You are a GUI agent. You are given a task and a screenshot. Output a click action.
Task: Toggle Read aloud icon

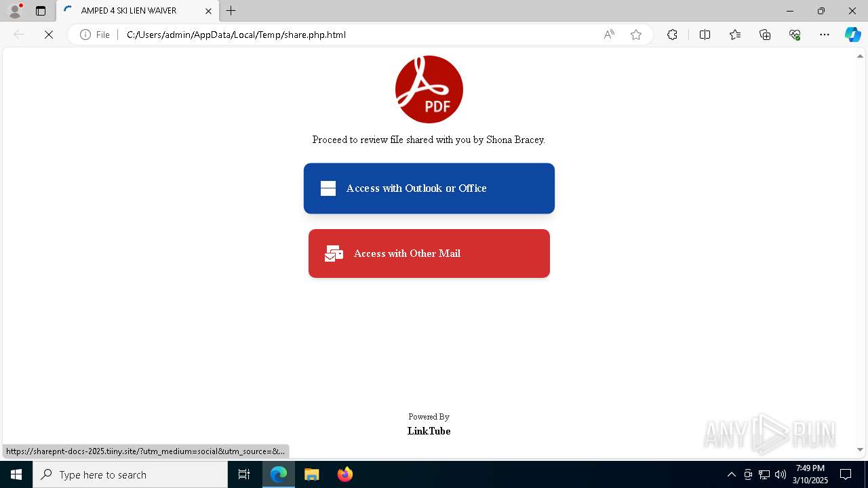tap(609, 35)
